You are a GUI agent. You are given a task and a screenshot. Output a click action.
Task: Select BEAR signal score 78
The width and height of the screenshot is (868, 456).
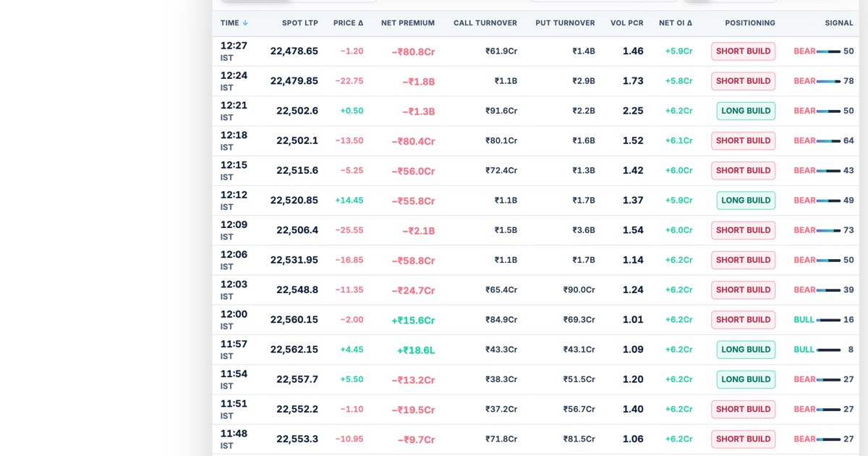click(848, 81)
